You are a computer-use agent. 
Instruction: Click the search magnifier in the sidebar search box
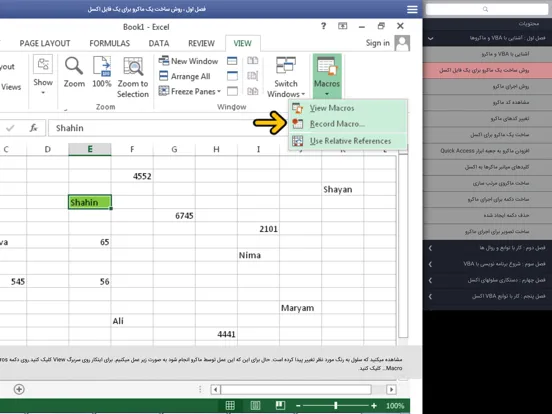point(485,9)
